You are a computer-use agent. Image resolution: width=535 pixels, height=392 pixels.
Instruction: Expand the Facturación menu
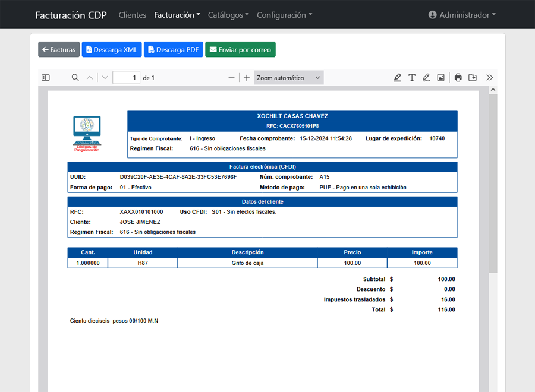click(x=177, y=15)
